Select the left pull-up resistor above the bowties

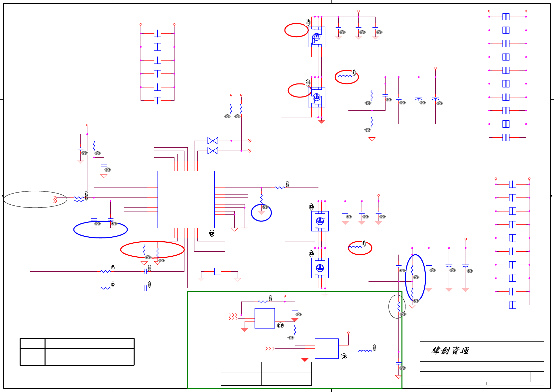pyautogui.click(x=231, y=109)
